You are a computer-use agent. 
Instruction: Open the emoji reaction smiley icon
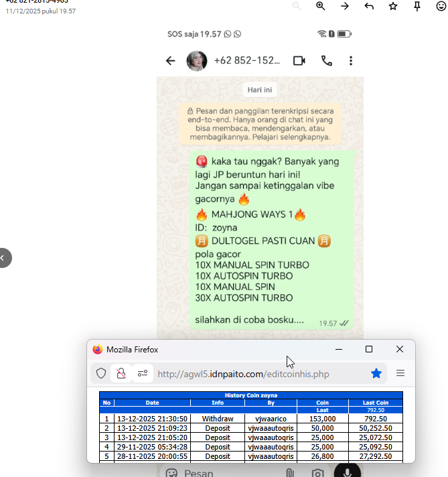pyautogui.click(x=441, y=6)
